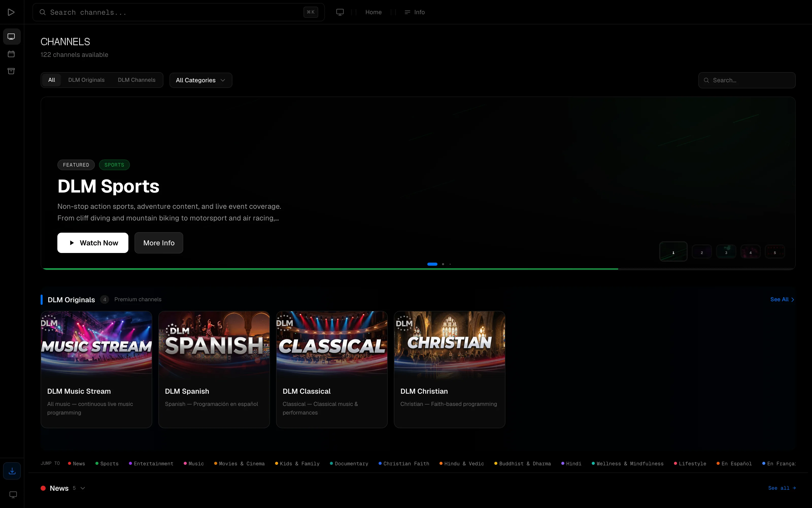Jump to Entertainment category
This screenshot has height=508, width=812.
pos(151,464)
